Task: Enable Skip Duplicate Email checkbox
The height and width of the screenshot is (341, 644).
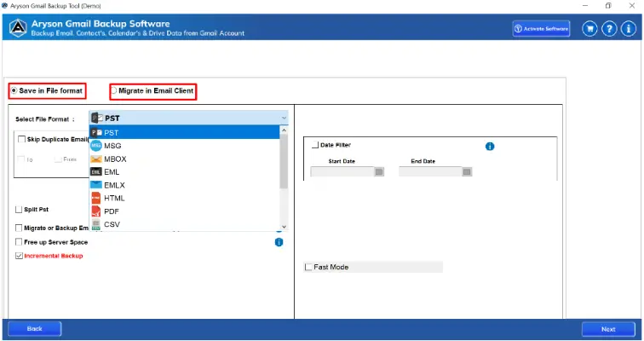Action: pos(22,139)
